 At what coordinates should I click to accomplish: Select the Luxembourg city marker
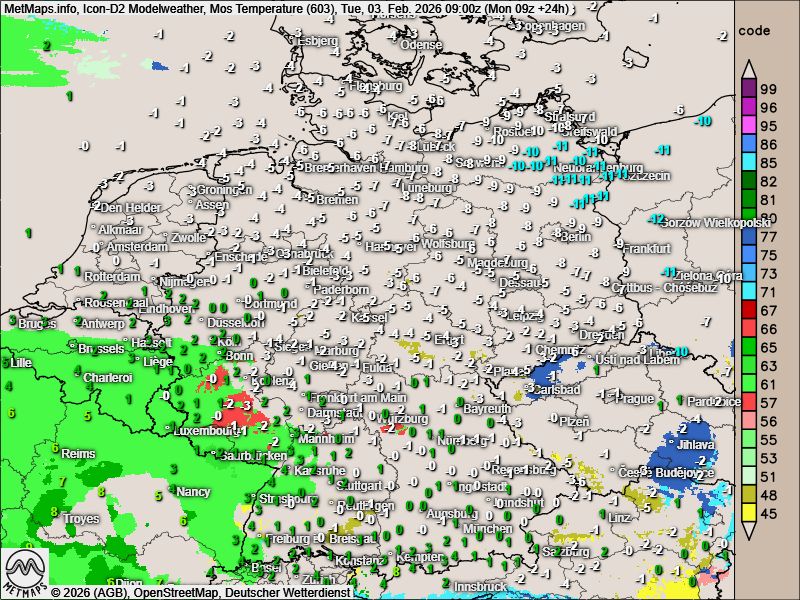tap(172, 431)
